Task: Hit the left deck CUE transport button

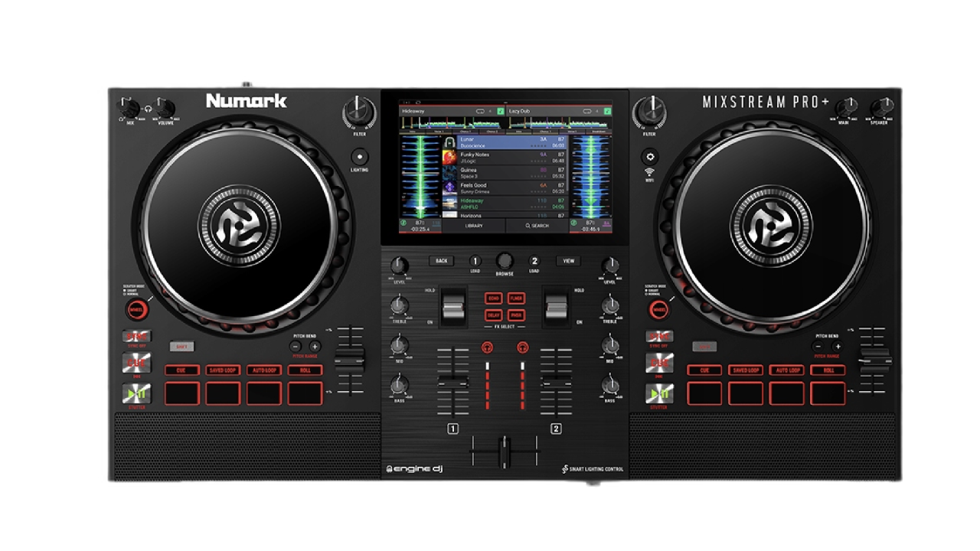Action: (139, 363)
